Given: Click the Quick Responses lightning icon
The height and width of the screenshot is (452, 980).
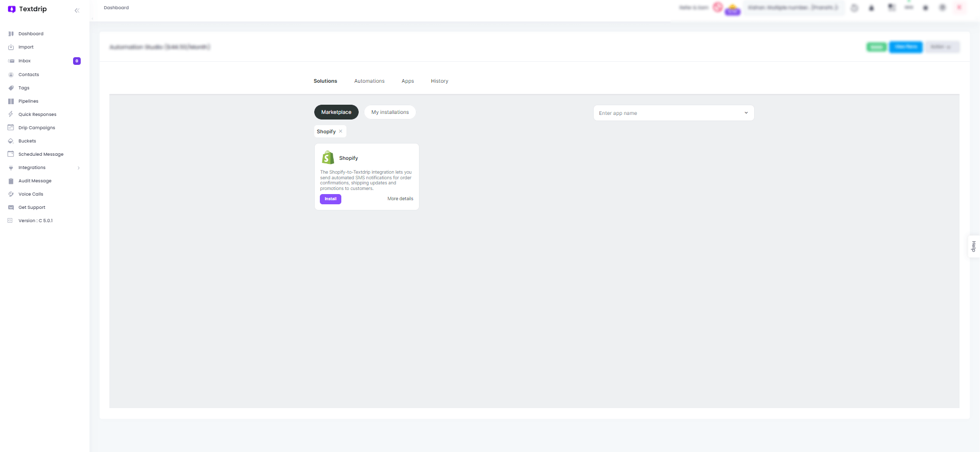Looking at the screenshot, I should click(x=11, y=114).
